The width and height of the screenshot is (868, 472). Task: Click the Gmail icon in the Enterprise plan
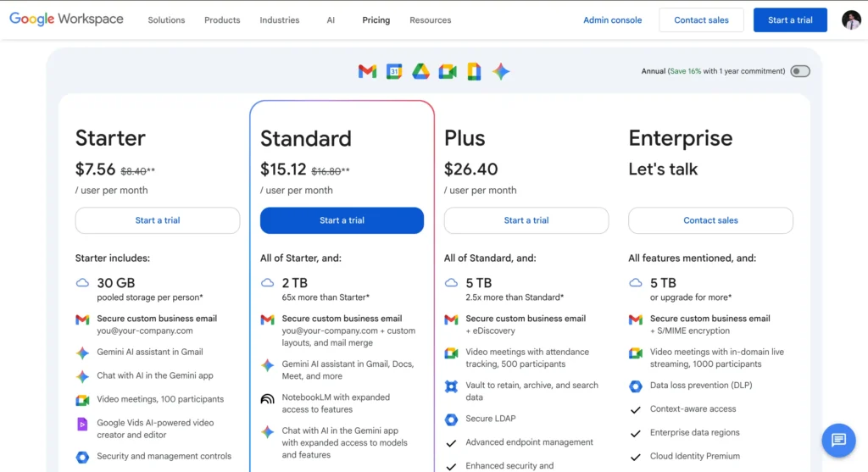coord(636,319)
